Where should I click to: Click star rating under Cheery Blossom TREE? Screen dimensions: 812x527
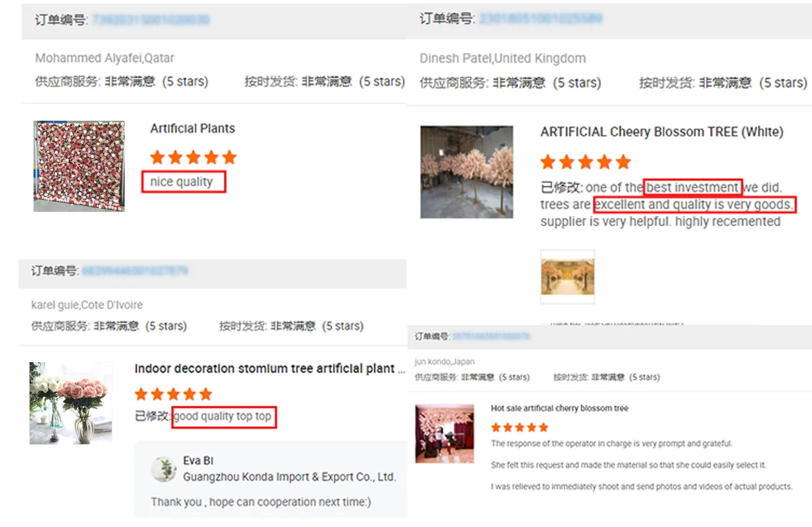[586, 162]
